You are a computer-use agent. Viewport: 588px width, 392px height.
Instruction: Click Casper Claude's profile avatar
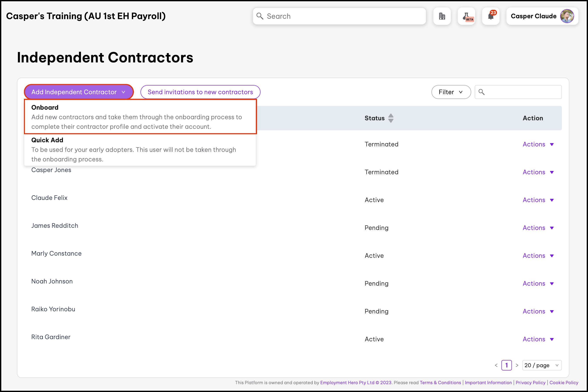[567, 16]
